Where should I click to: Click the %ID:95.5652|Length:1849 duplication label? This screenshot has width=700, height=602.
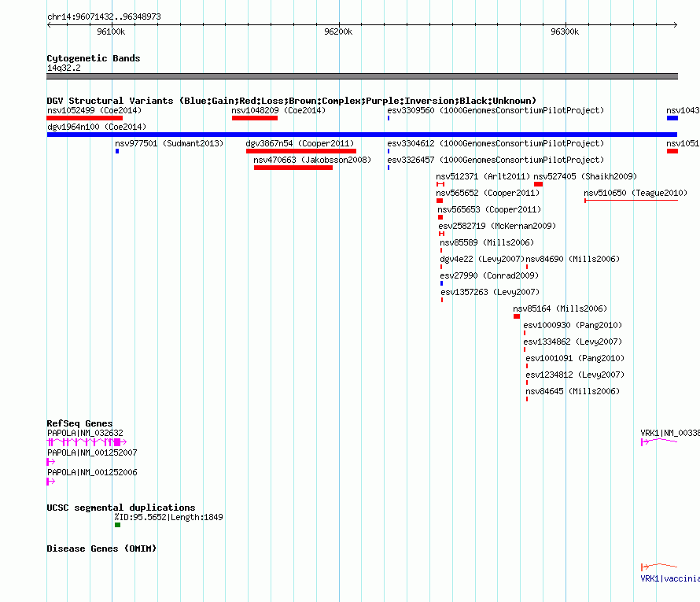click(x=169, y=517)
